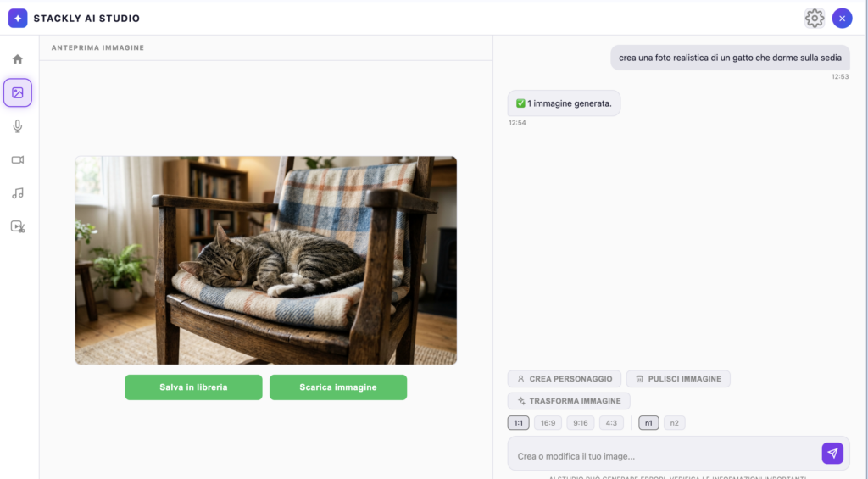868x479 pixels.
Task: Close the studio with round X button
Action: point(842,19)
